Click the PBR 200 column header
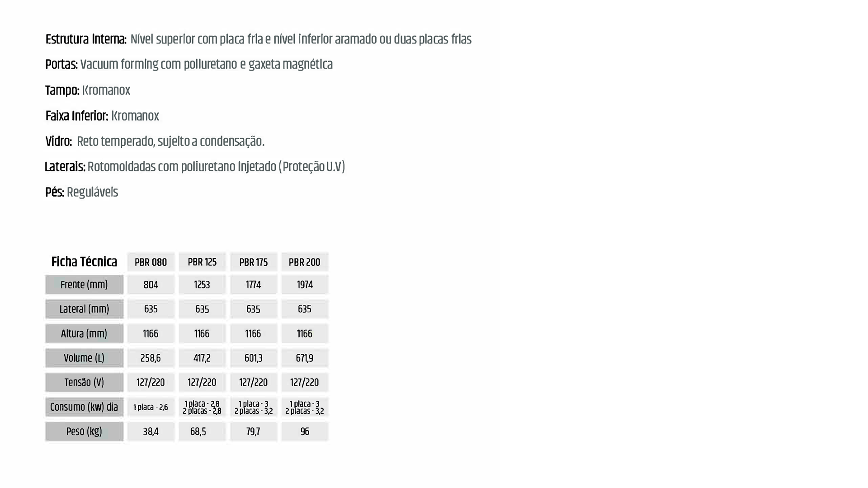The height and width of the screenshot is (488, 868). click(x=305, y=262)
